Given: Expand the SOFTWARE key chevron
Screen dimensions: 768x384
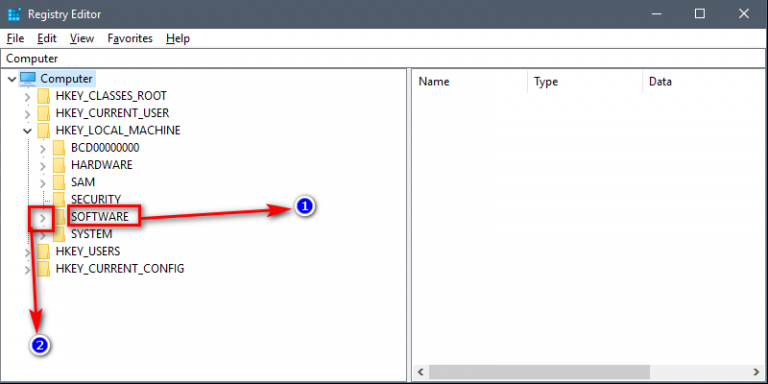Looking at the screenshot, I should [x=43, y=217].
